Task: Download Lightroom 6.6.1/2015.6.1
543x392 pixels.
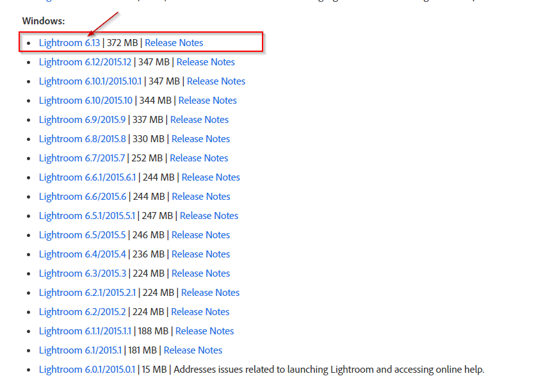Action: point(87,177)
